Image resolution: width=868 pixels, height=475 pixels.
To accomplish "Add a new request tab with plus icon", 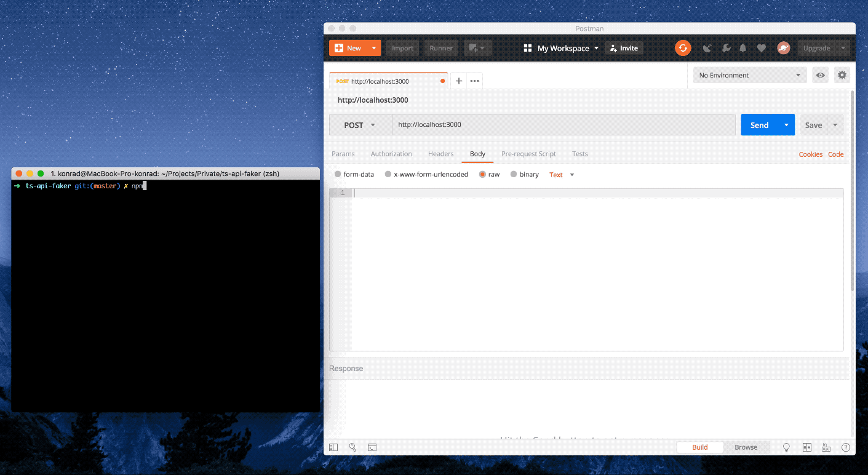I will (459, 81).
